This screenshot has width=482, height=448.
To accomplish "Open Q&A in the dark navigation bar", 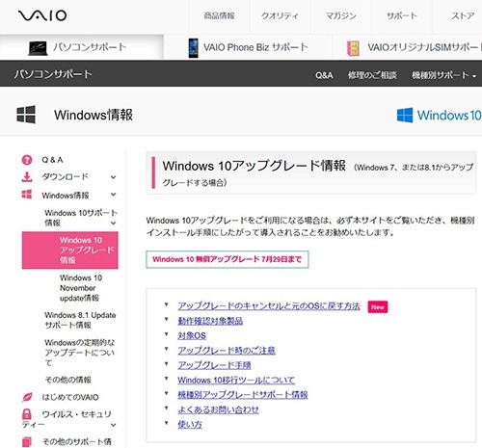I will point(324,75).
